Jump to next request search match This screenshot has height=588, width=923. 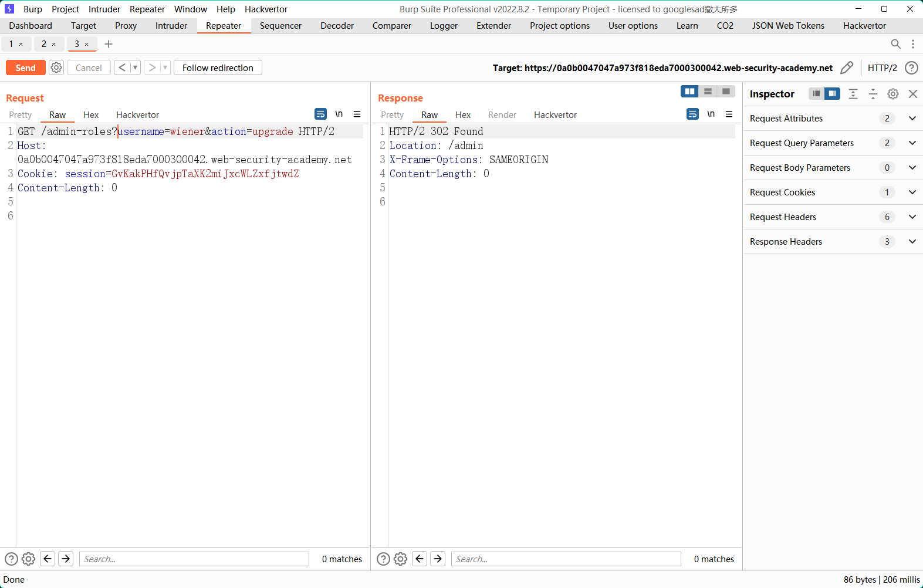pyautogui.click(x=66, y=559)
